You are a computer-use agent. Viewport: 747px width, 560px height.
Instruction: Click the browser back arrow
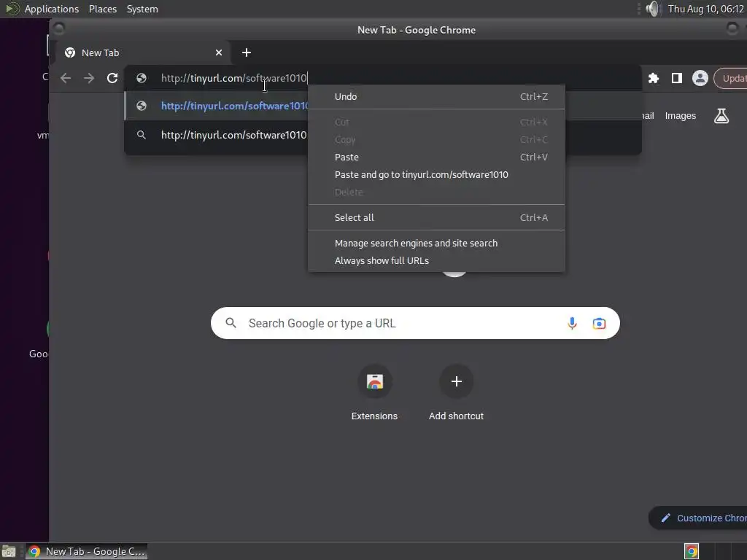pos(66,78)
